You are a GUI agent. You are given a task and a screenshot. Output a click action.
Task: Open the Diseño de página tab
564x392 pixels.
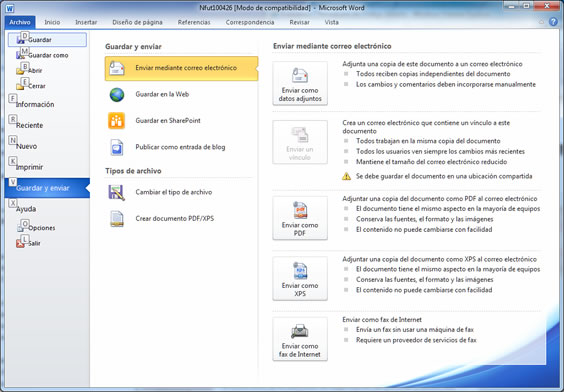click(137, 22)
